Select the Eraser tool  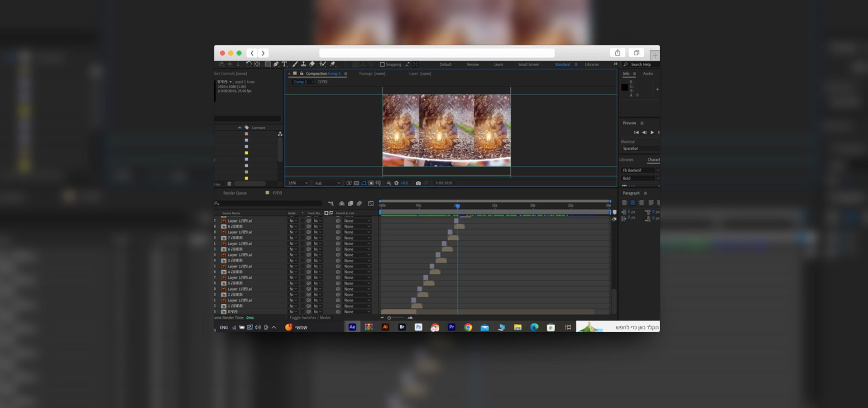point(312,64)
